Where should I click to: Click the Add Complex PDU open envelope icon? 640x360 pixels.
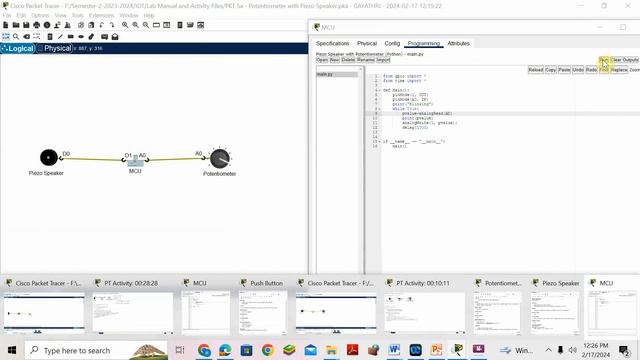point(115,37)
